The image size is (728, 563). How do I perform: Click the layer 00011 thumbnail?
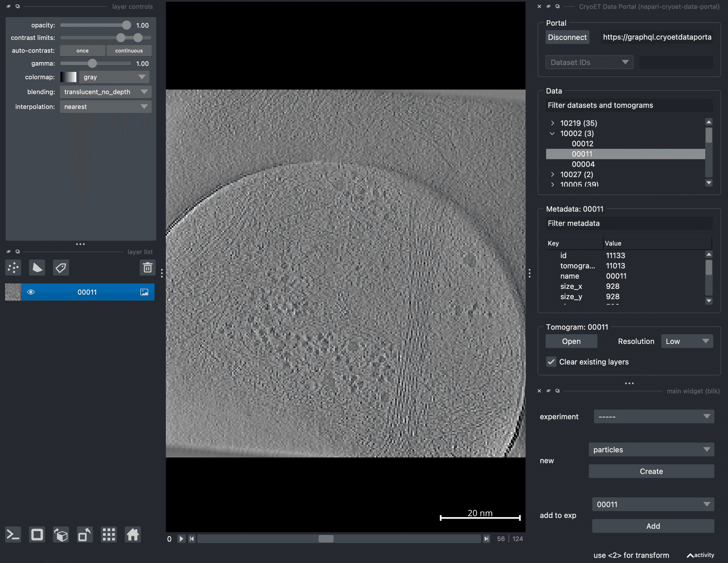point(13,292)
